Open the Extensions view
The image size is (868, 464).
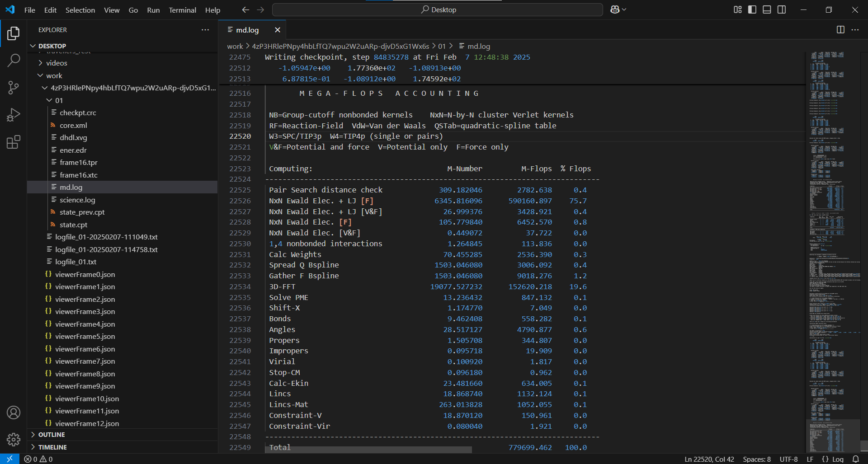tap(14, 142)
